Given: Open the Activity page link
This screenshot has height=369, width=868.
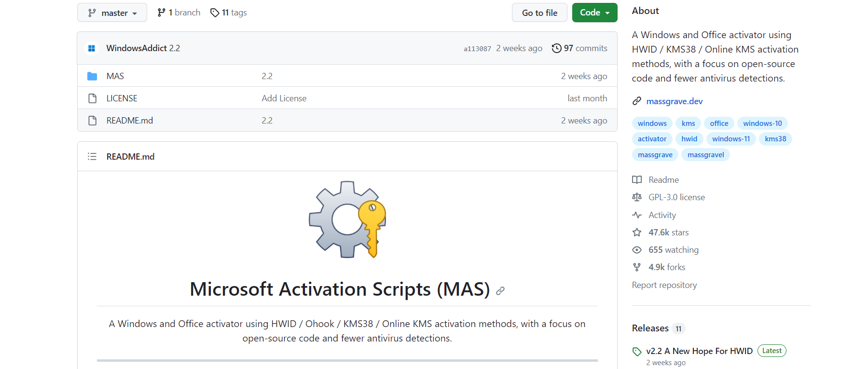Looking at the screenshot, I should pyautogui.click(x=662, y=215).
